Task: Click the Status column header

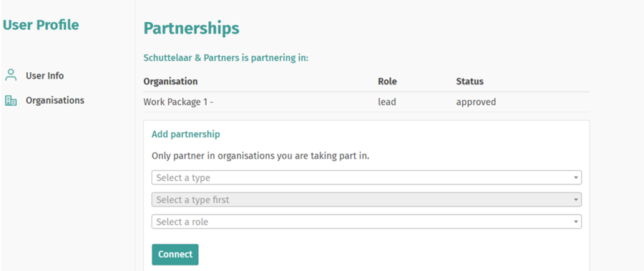Action: pyautogui.click(x=469, y=82)
